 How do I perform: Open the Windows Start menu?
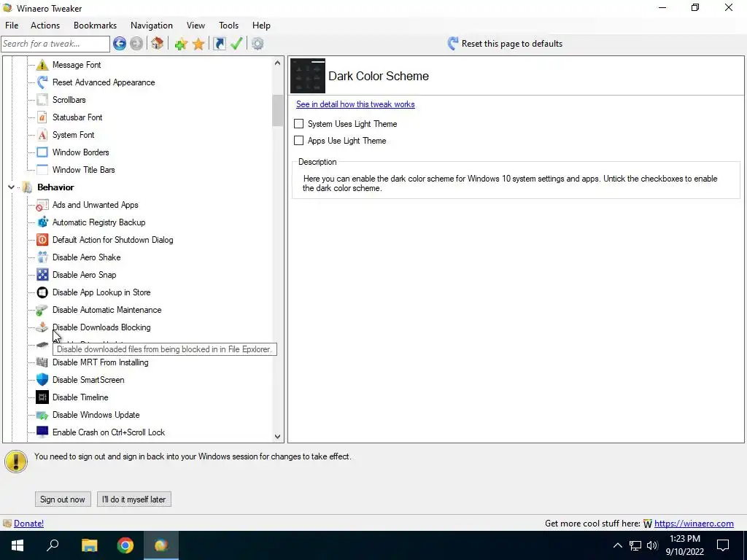click(18, 545)
